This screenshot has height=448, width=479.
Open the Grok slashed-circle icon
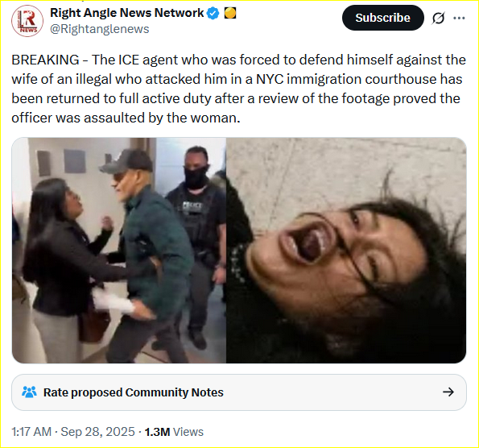click(438, 18)
